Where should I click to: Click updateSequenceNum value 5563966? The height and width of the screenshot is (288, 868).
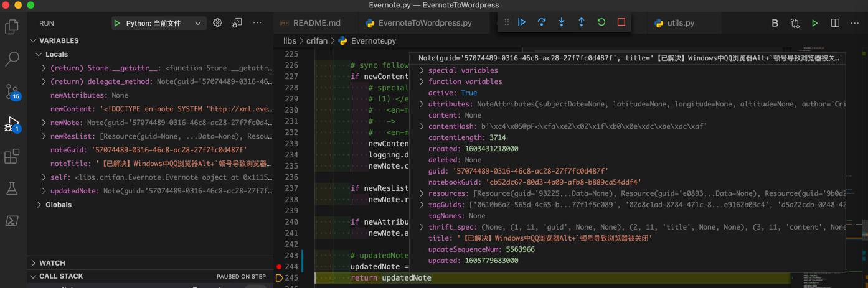(520, 249)
